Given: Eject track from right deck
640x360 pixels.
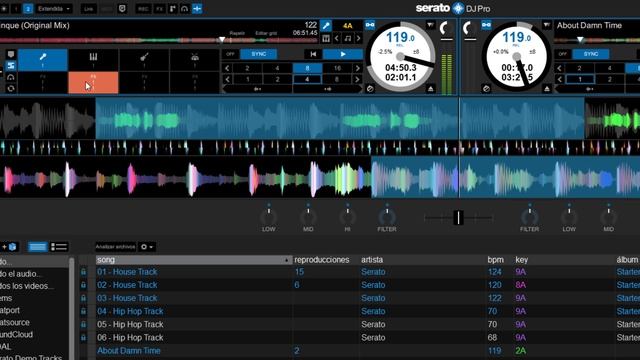Looking at the screenshot, I should pos(547,89).
